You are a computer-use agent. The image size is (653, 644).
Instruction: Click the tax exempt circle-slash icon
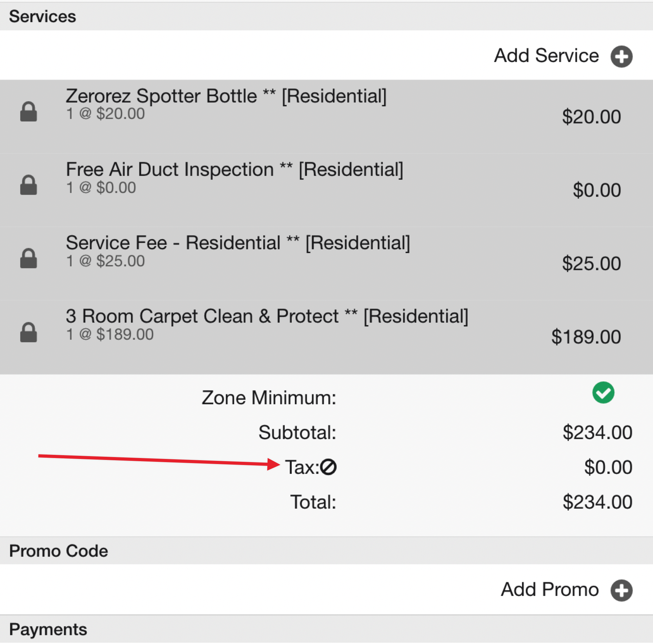(x=328, y=467)
